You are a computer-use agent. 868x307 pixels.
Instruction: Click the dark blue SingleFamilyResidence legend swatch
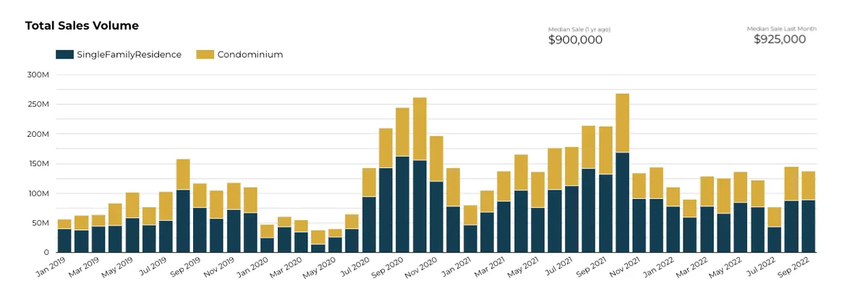click(64, 54)
